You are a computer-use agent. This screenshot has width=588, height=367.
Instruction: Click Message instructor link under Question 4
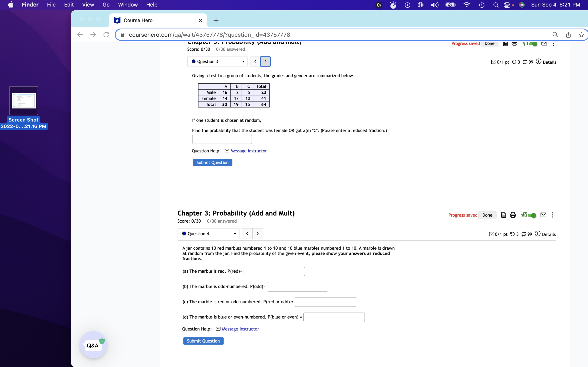tap(240, 329)
